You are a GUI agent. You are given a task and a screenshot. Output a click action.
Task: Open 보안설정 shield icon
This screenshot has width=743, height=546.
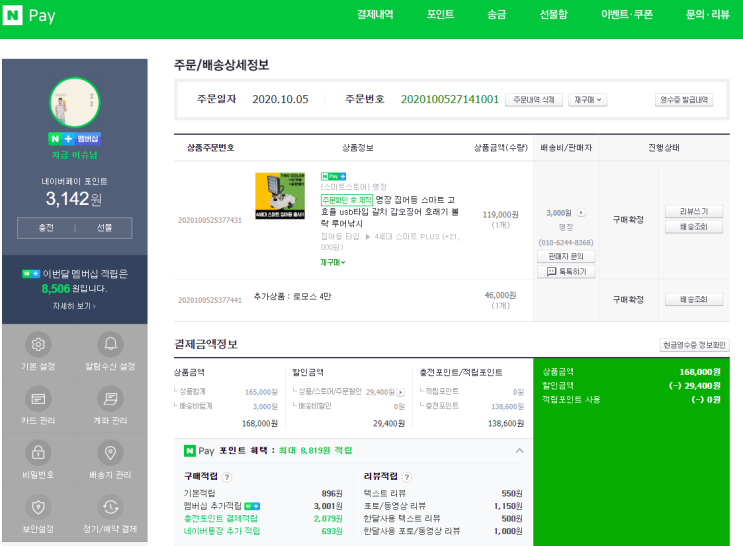click(x=38, y=507)
